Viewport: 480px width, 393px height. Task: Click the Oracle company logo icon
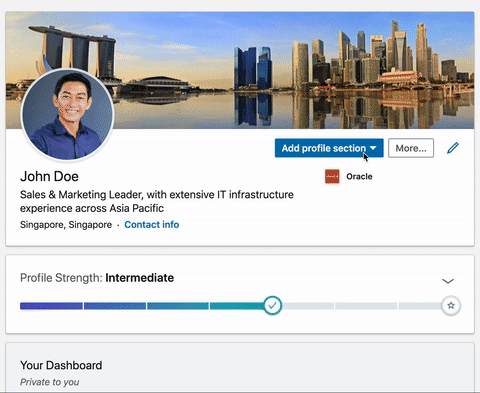click(332, 176)
